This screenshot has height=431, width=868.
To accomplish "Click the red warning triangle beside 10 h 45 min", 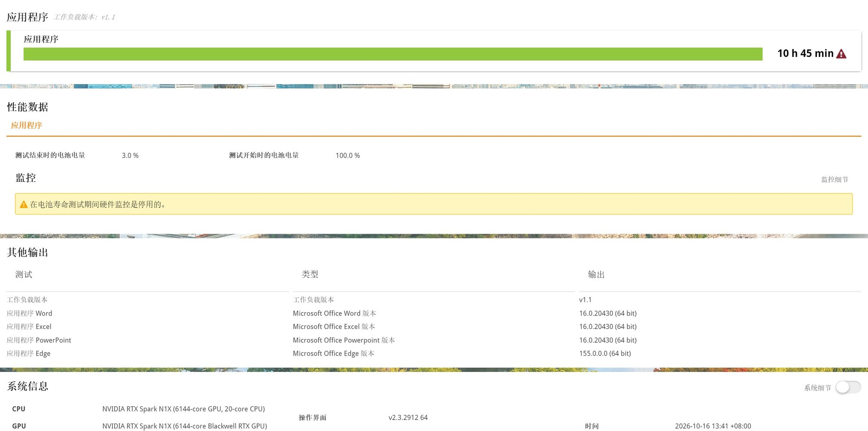I will pos(841,54).
